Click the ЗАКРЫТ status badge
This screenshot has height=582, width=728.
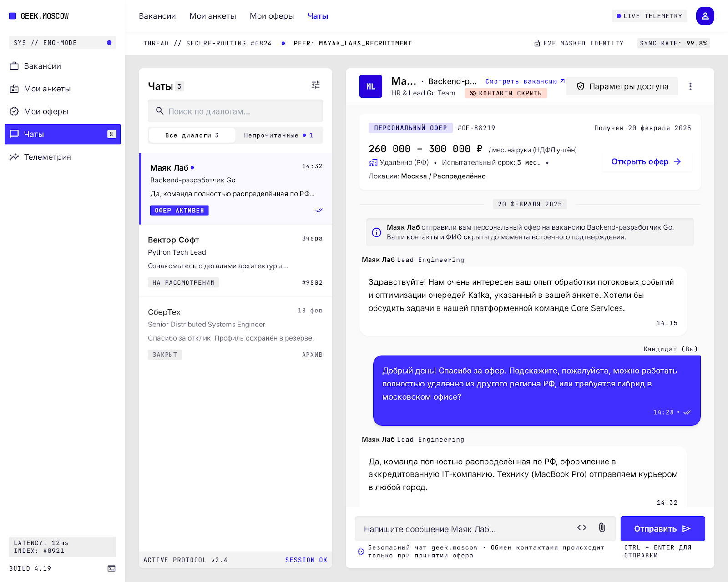165,355
